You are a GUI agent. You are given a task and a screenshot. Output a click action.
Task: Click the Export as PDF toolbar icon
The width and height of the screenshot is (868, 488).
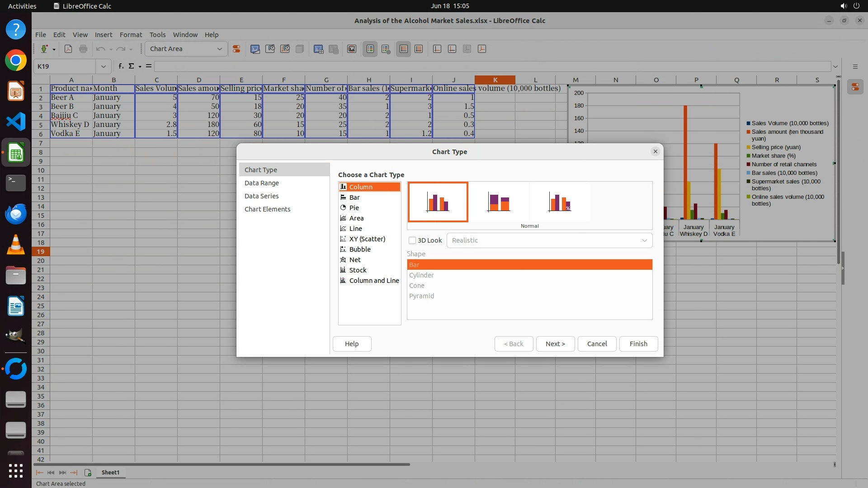pos(68,49)
